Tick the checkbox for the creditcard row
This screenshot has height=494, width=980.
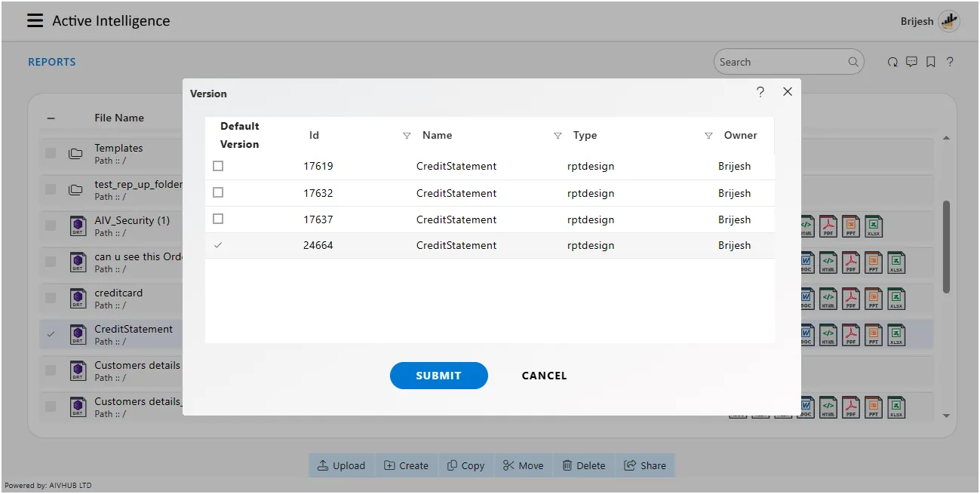tap(51, 298)
